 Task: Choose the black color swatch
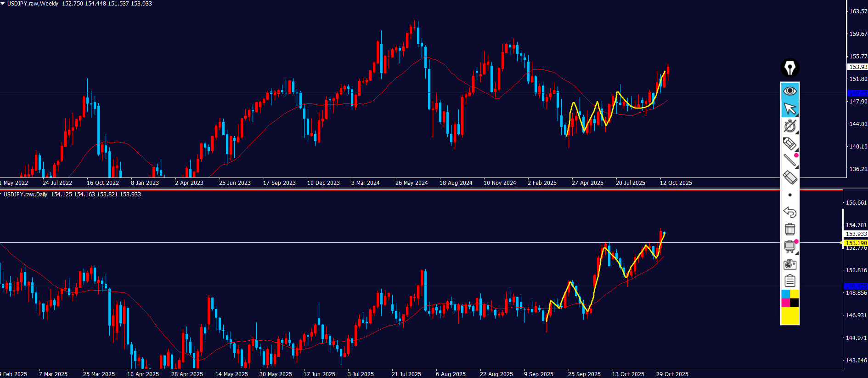[x=794, y=303]
